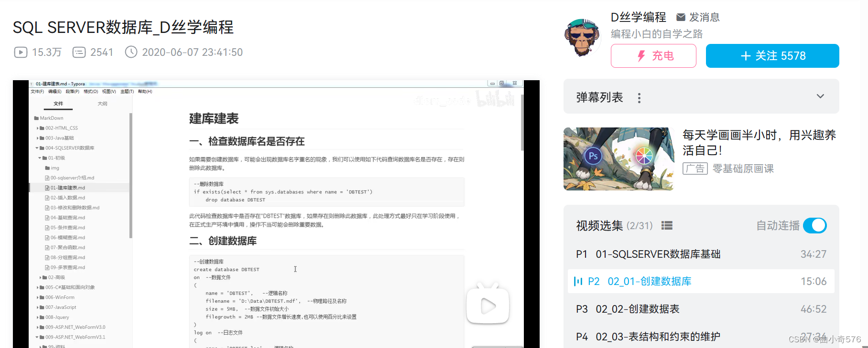Open 09-多表查询.md in file tree
This screenshot has width=868, height=348.
(68, 267)
